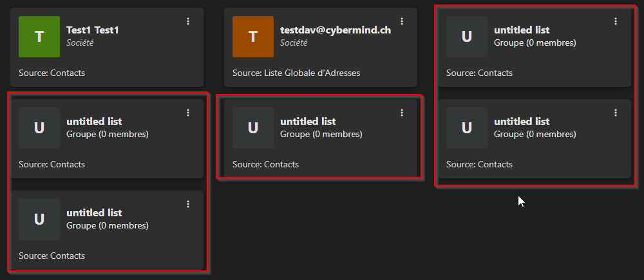644x280 pixels.
Task: Open the options menu for Test1 Test1
Action: [188, 21]
